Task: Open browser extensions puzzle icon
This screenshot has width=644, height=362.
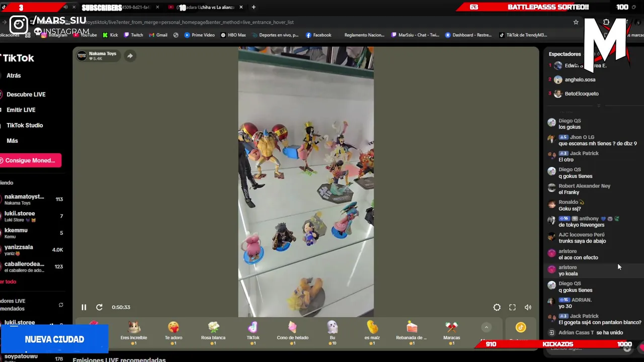Action: click(606, 22)
